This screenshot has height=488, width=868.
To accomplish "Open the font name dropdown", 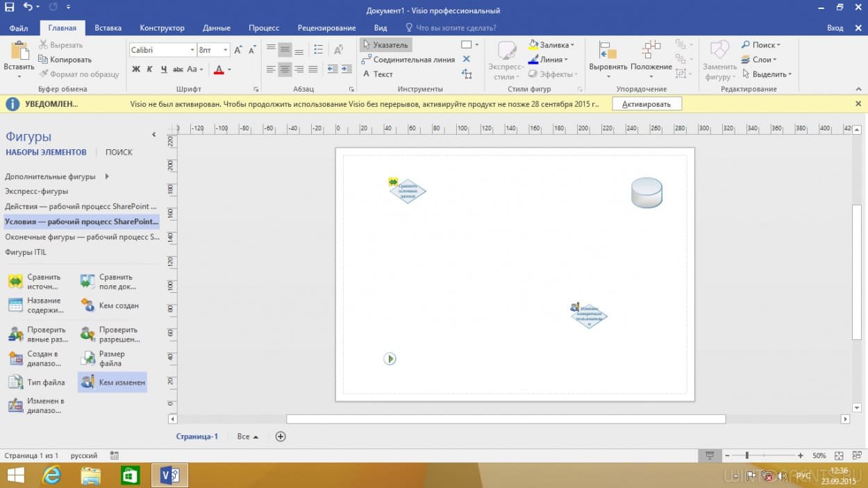I will tap(192, 51).
